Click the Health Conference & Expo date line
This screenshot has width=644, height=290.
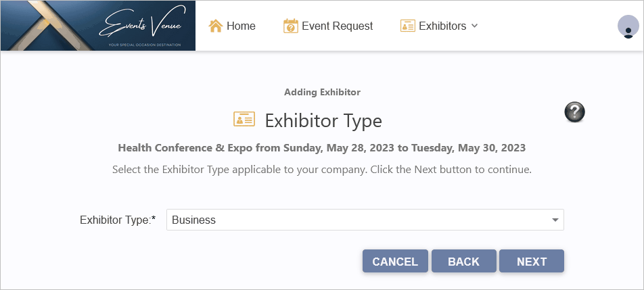click(322, 147)
